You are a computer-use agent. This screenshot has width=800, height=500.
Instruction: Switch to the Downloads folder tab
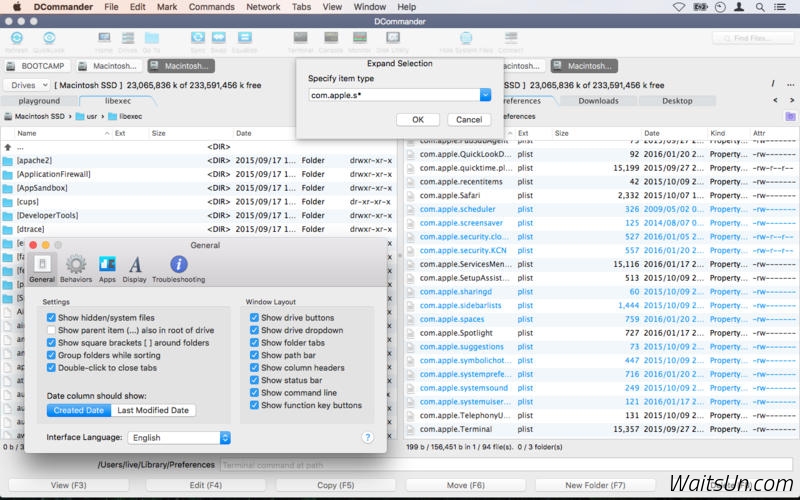point(598,101)
